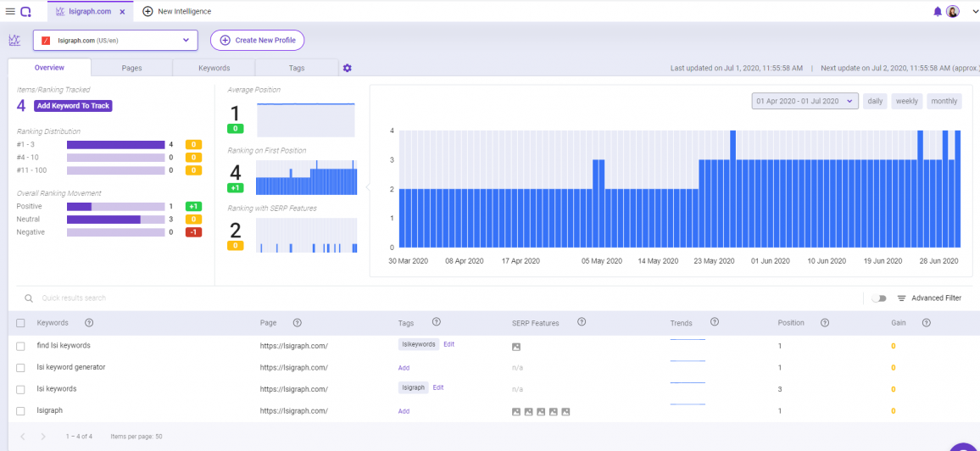Click help icon next to Gain header
This screenshot has height=451, width=980.
(927, 322)
